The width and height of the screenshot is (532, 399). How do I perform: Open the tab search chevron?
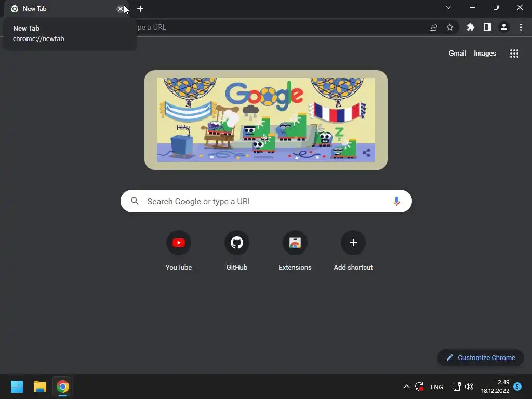(448, 7)
